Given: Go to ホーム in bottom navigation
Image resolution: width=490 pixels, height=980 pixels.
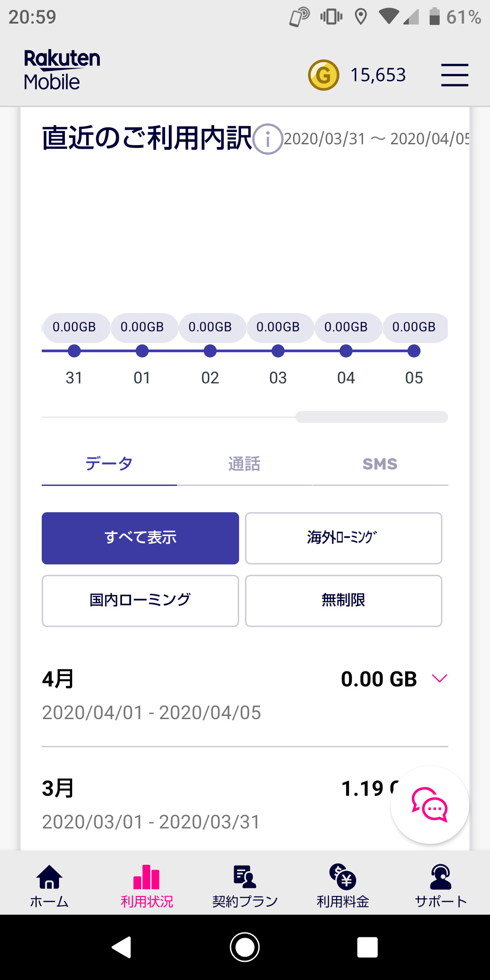Looking at the screenshot, I should click(49, 886).
